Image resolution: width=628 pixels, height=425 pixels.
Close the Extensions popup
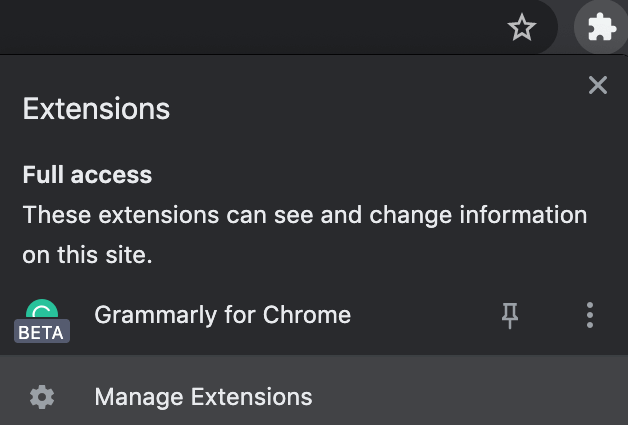point(598,86)
